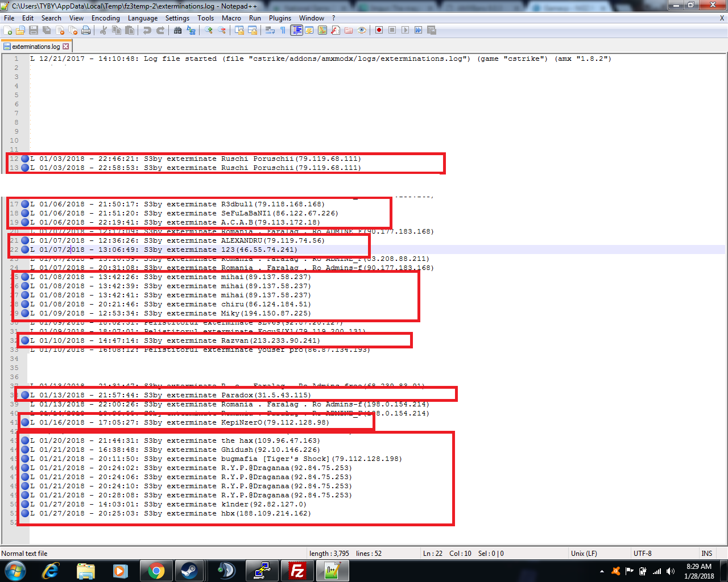728x582 pixels.
Task: Open the Plugins menu
Action: tap(280, 18)
